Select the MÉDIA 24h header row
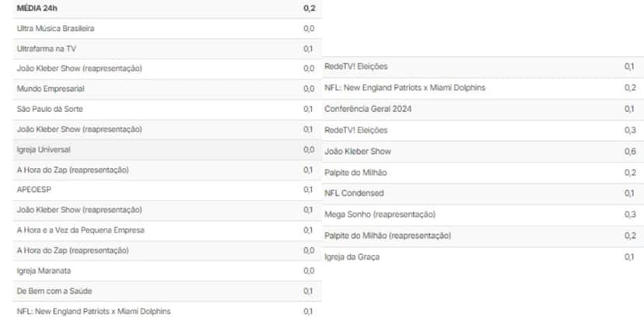The width and height of the screenshot is (644, 322). 167,9
